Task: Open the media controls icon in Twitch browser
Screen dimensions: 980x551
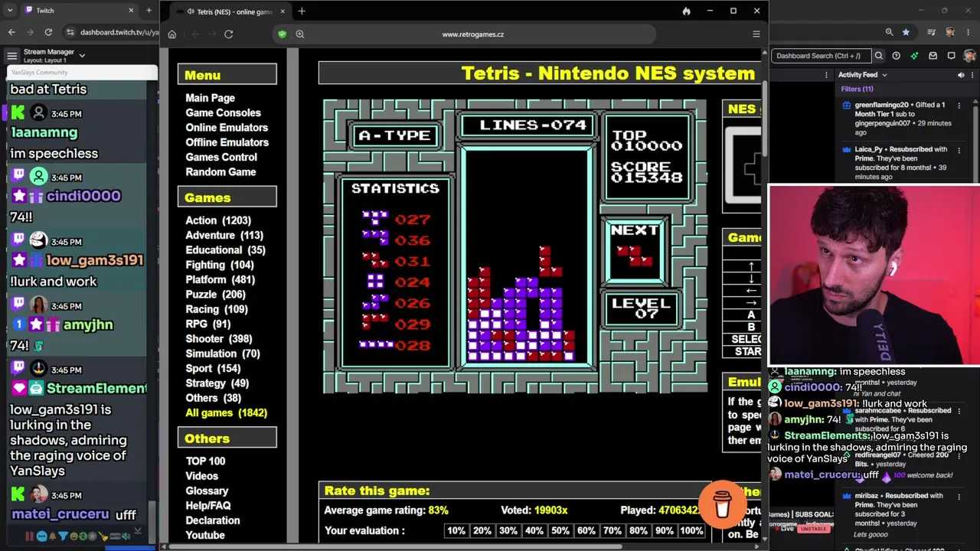Action: [932, 32]
